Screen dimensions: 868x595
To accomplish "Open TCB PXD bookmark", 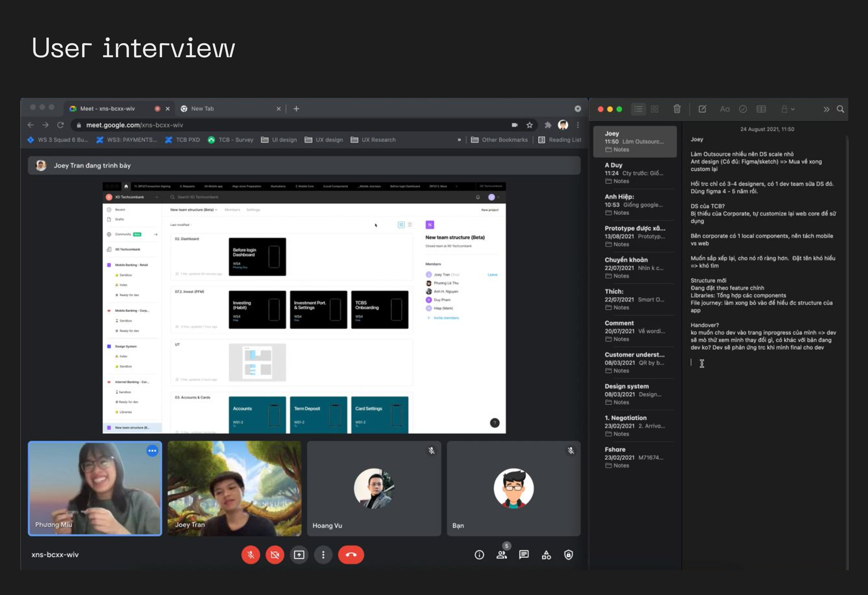I will (x=182, y=140).
